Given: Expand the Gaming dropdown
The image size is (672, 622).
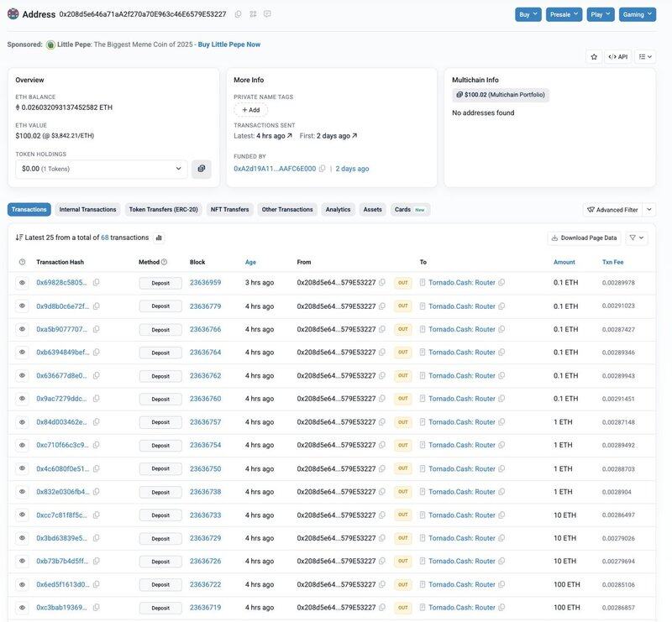Looking at the screenshot, I should tap(637, 14).
